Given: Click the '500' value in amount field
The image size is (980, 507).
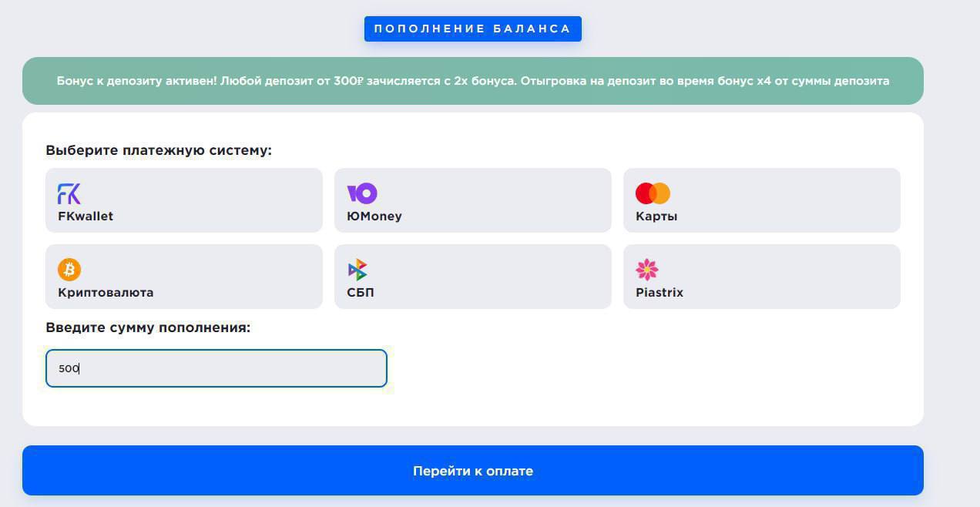Looking at the screenshot, I should click(69, 369).
